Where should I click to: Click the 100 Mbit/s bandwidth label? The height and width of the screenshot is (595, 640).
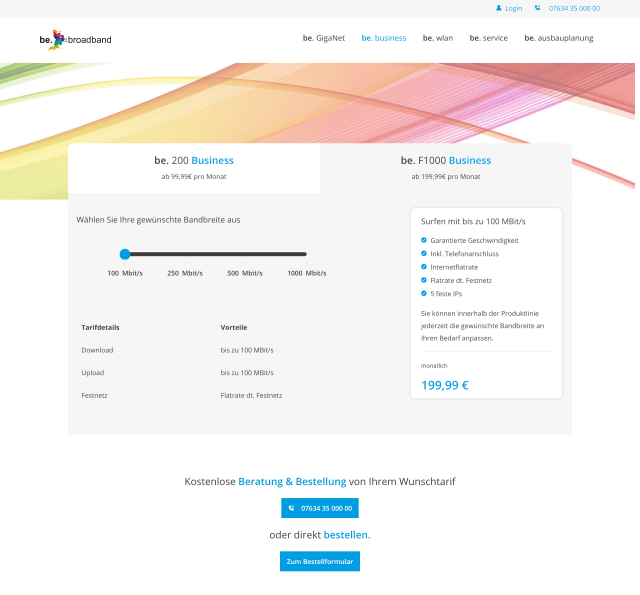tap(125, 273)
